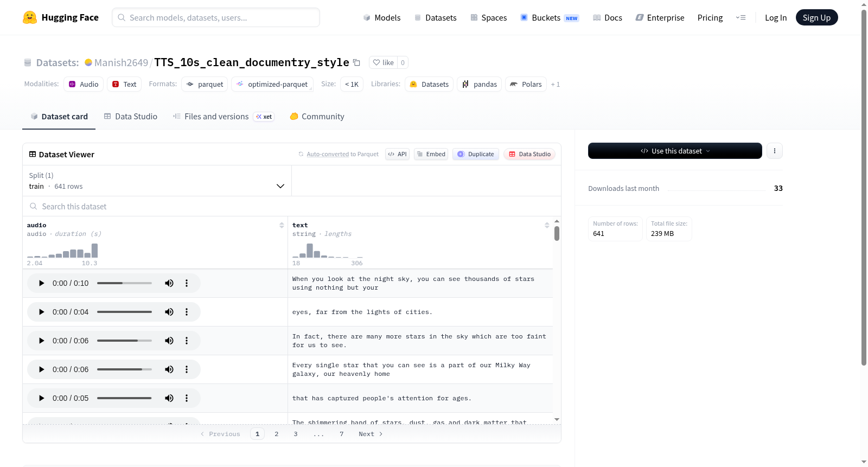Select the pandas library tag

click(x=480, y=84)
